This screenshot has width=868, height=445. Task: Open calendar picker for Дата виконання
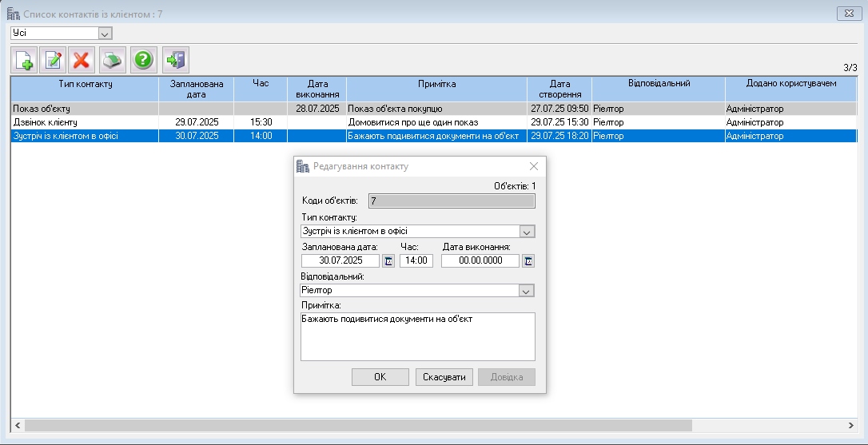click(x=528, y=260)
